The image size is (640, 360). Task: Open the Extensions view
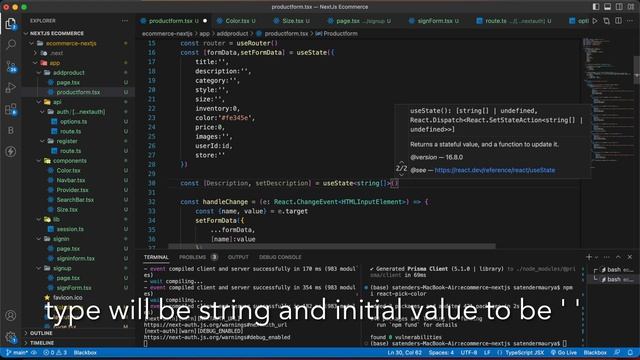pyautogui.click(x=11, y=109)
